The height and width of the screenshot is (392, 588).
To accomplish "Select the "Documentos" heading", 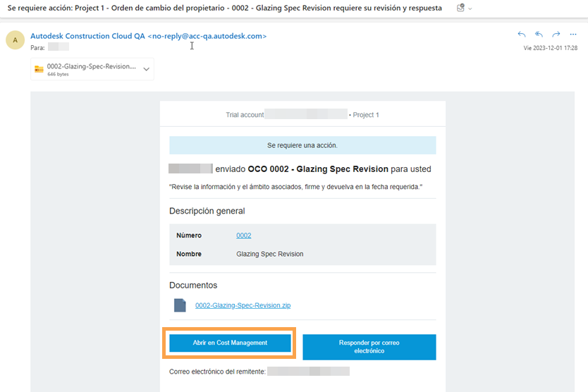I will click(193, 286).
